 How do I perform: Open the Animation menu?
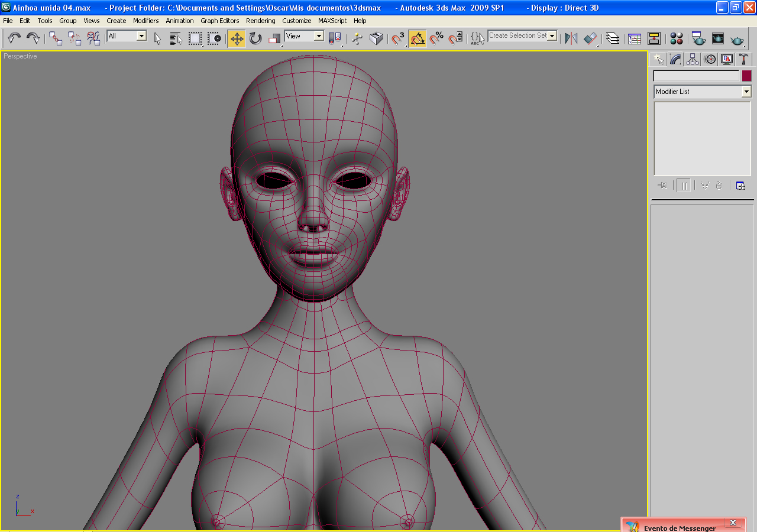180,21
